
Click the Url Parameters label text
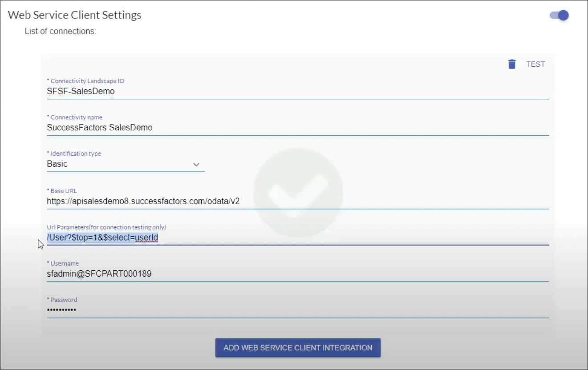tap(106, 227)
